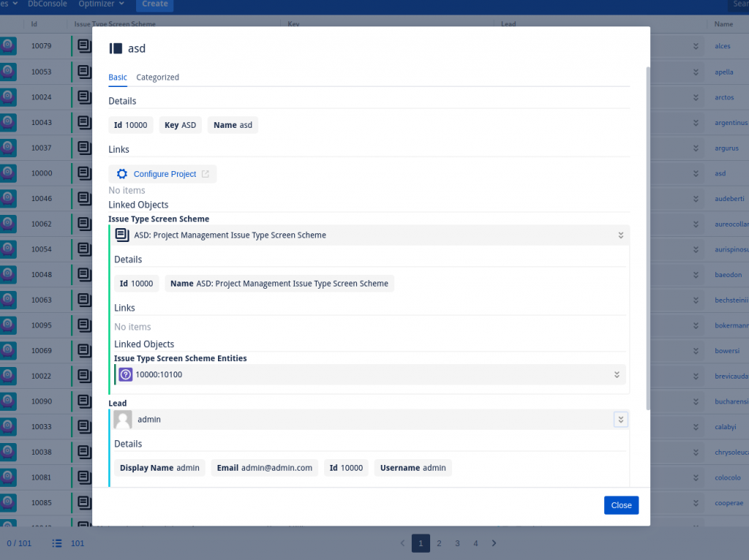Click the project avatar in row 10037
The image size is (749, 560).
point(7,148)
